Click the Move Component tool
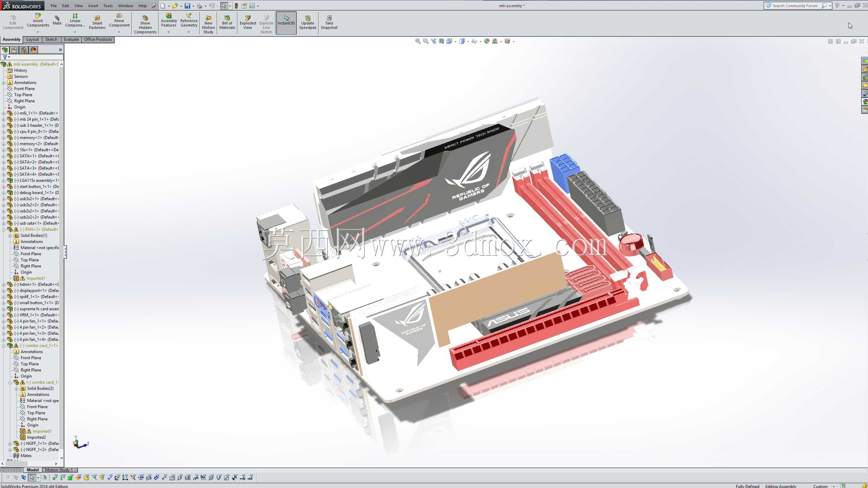This screenshot has width=868, height=488. [119, 20]
